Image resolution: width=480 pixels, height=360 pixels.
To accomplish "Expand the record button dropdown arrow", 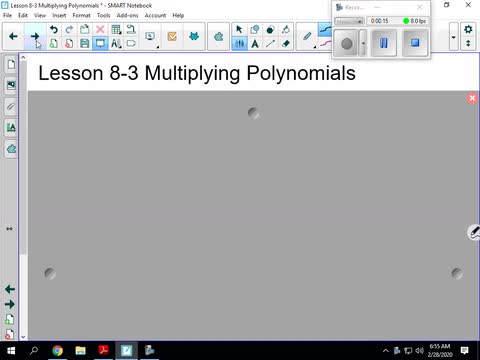I will coord(363,43).
